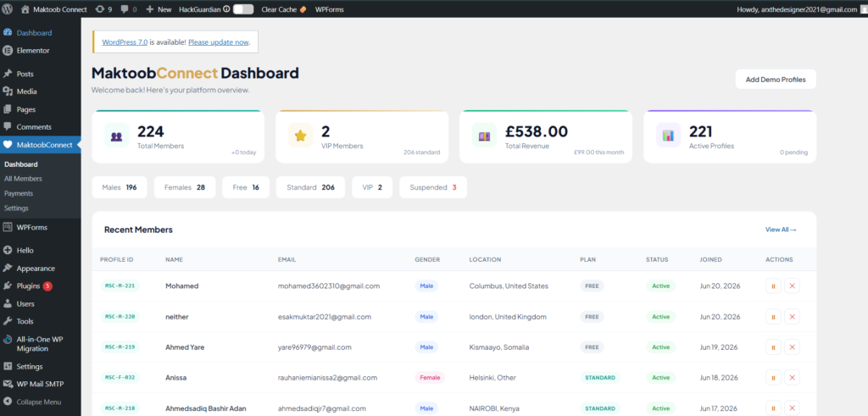This screenshot has width=868, height=416.
Task: Click profile ID MSC-F-032
Action: click(120, 378)
